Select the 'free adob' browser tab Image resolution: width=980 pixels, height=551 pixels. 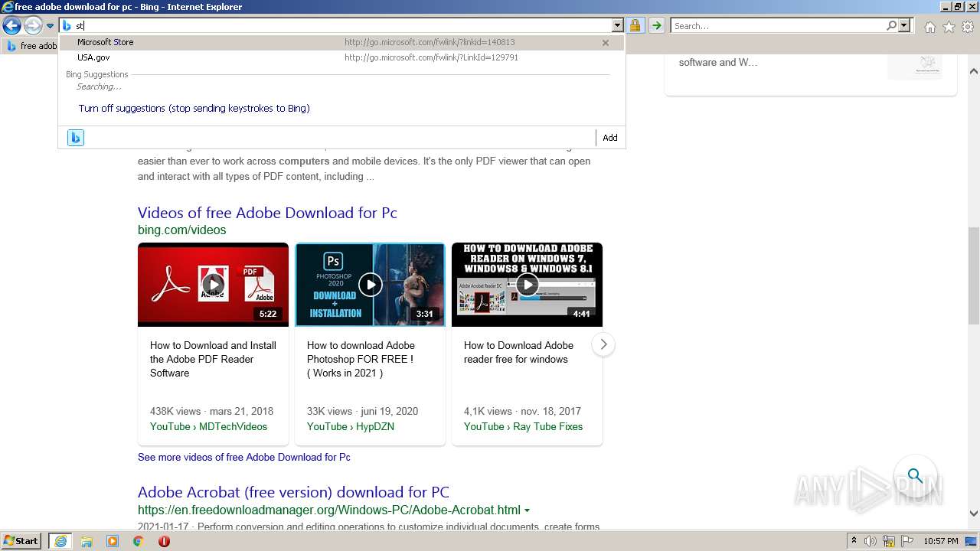tap(31, 46)
